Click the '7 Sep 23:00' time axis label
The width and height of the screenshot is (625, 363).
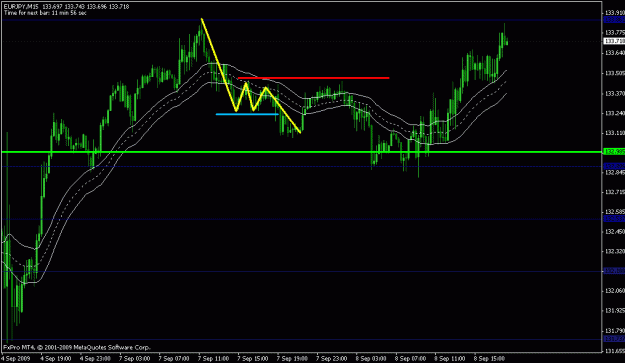[332, 358]
